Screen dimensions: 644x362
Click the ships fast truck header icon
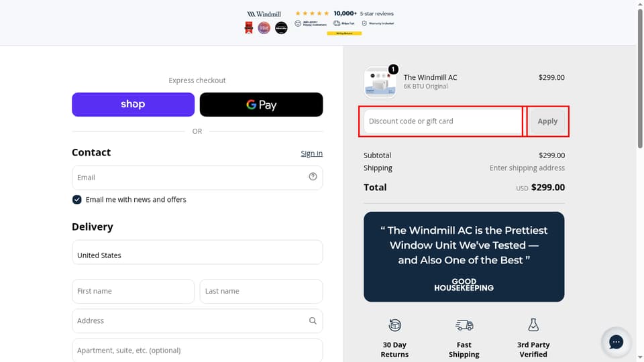click(x=337, y=23)
